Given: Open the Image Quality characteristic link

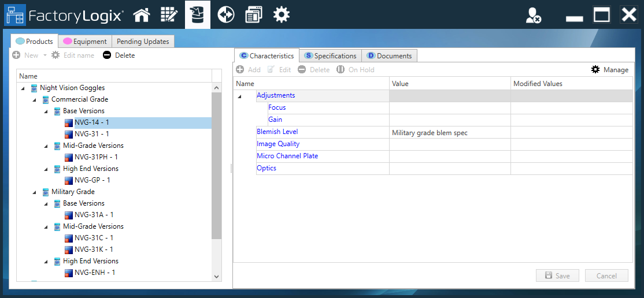Looking at the screenshot, I should point(278,144).
